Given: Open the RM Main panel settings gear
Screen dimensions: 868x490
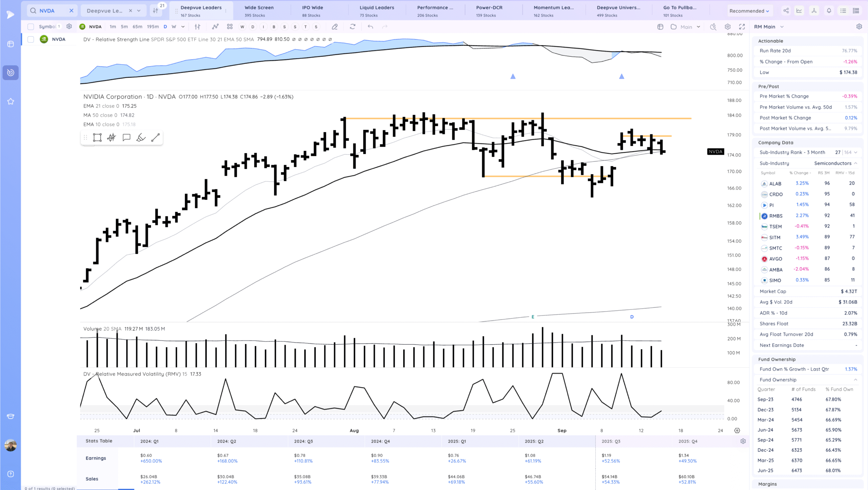Looking at the screenshot, I should pos(859,26).
